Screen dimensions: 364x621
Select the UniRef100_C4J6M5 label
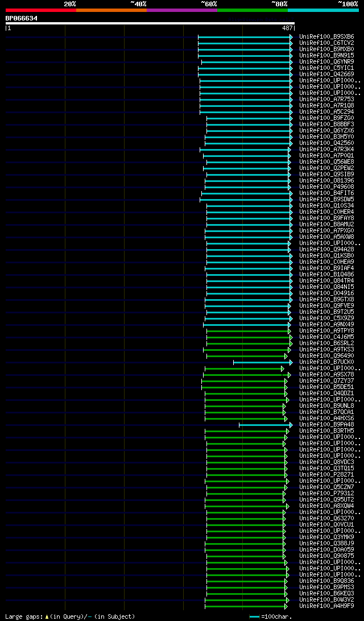click(327, 337)
